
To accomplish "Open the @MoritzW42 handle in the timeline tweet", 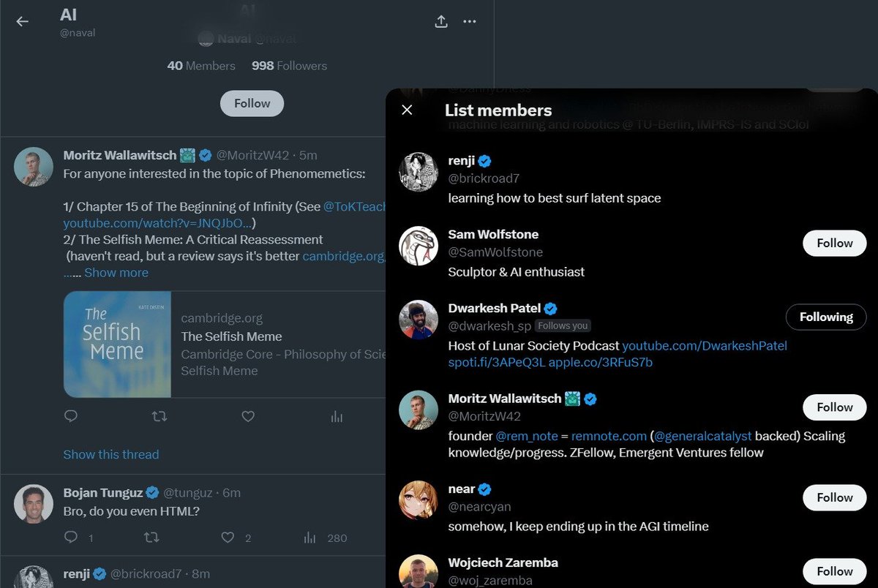I will coord(254,155).
